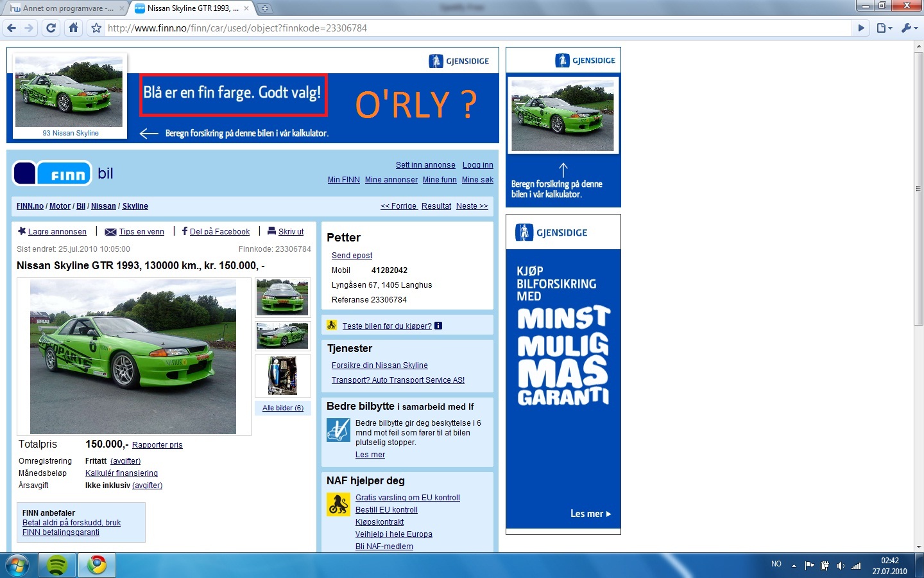Viewport: 924px width, 578px height.
Task: Click the volume speaker tray icon
Action: [x=841, y=566]
